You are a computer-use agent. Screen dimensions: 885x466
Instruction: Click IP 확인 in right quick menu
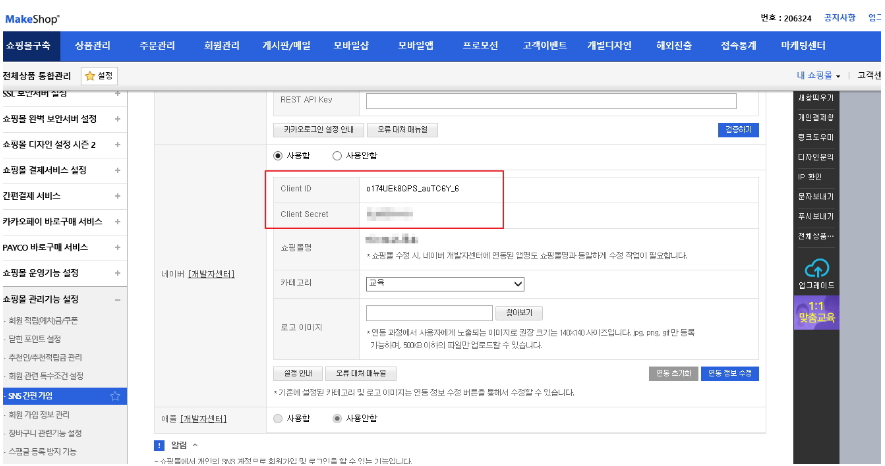tap(809, 177)
